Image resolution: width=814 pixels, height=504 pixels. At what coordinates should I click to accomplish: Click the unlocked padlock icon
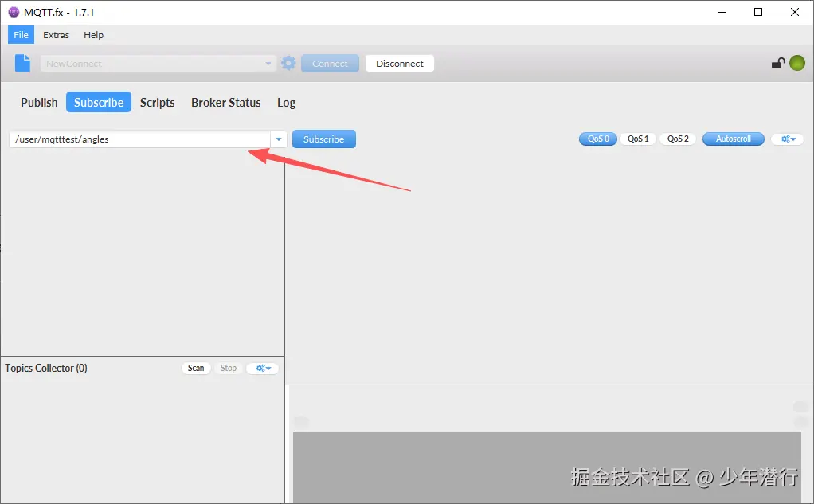coord(777,64)
